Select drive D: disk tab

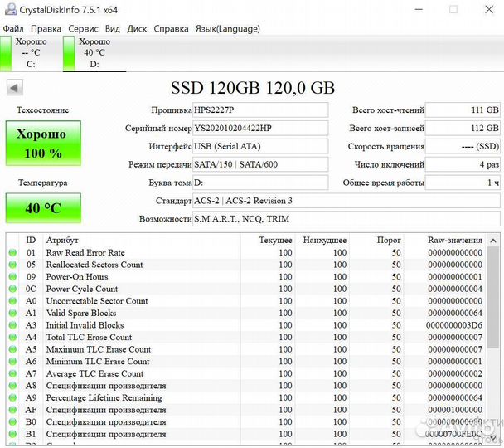coord(94,53)
